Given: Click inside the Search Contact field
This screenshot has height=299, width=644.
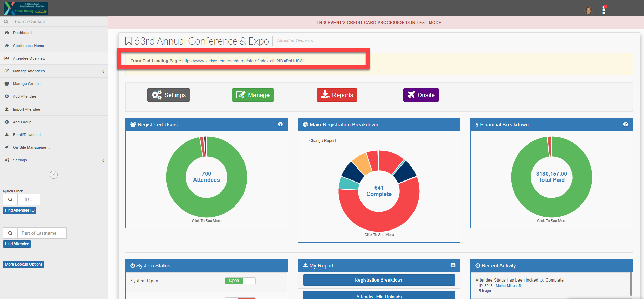Looking at the screenshot, I should (x=54, y=22).
